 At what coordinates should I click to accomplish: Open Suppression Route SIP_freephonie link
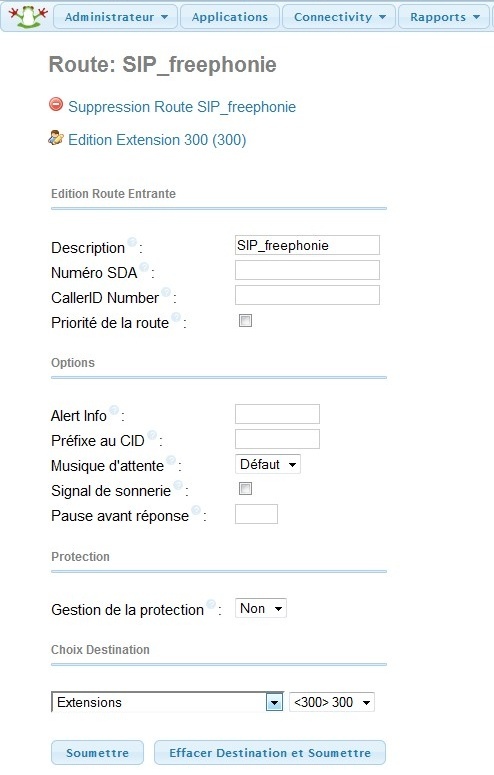coord(182,107)
